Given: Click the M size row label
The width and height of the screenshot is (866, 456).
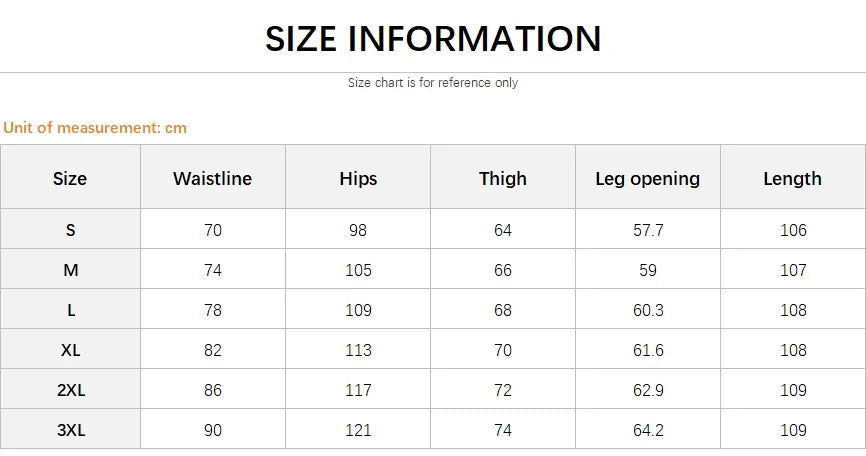Looking at the screenshot, I should [70, 270].
